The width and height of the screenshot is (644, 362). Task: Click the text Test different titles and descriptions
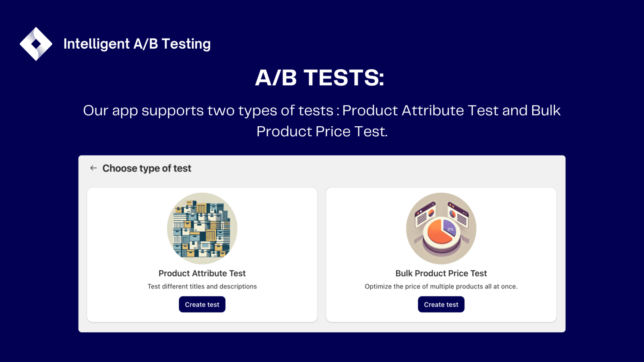tap(202, 286)
